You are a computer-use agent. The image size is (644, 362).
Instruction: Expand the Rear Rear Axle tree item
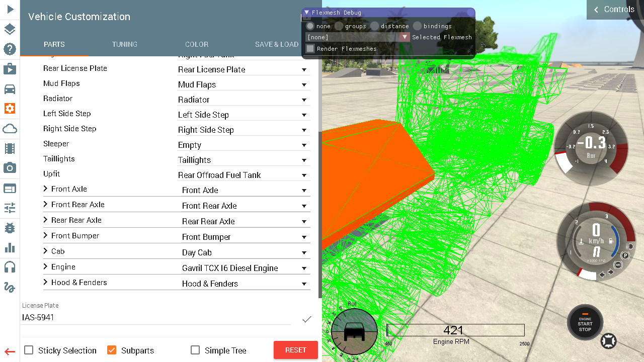(x=45, y=220)
